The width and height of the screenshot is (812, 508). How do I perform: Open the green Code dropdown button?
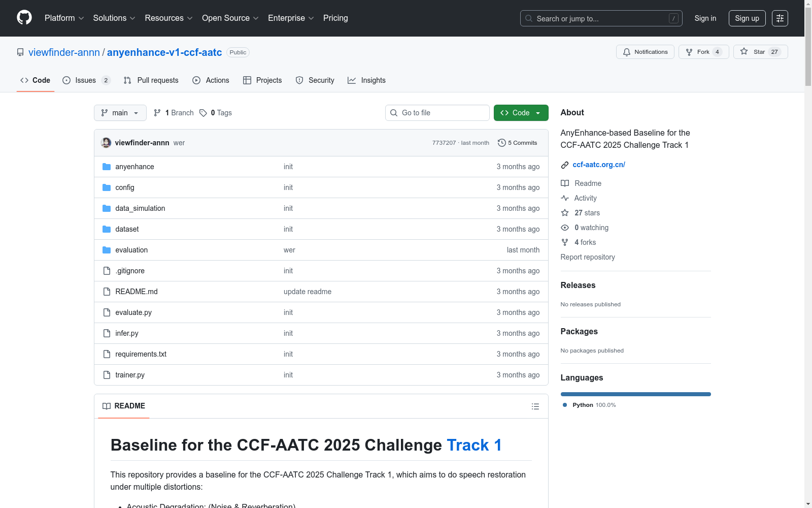(521, 113)
